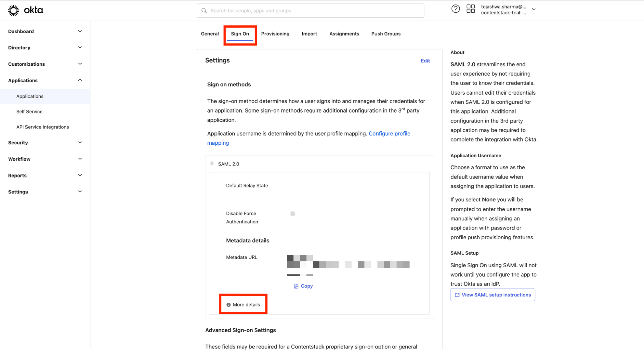Expand the Directory menu chevron
Screen dimensions: 644x350
pyautogui.click(x=80, y=47)
